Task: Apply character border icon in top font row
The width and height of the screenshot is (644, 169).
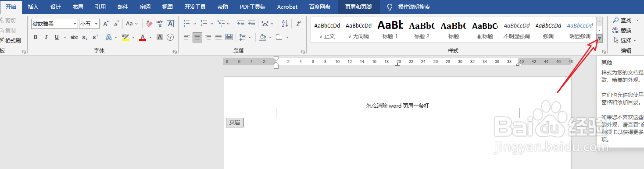Action: [170, 24]
